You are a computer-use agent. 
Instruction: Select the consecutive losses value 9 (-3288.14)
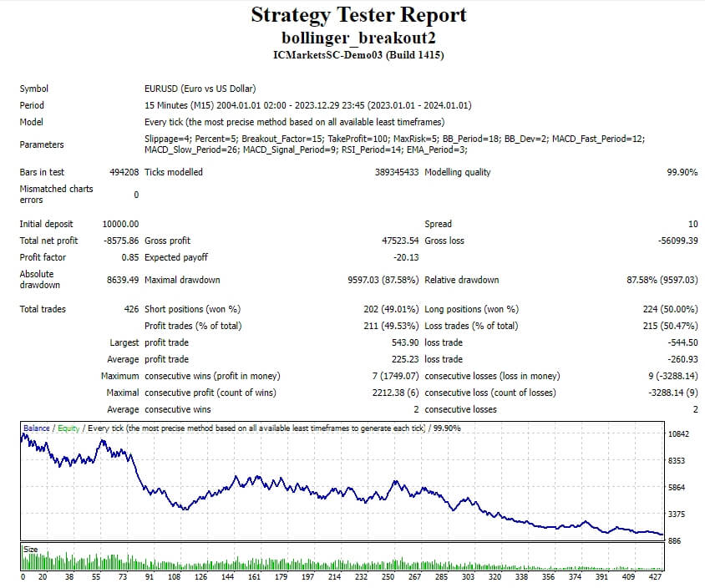click(673, 376)
